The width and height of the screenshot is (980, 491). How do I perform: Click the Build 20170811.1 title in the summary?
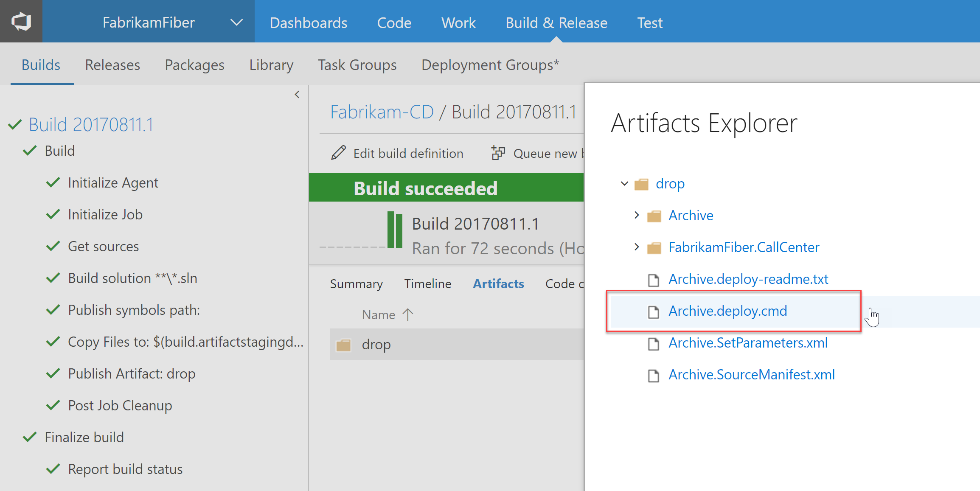tap(475, 224)
